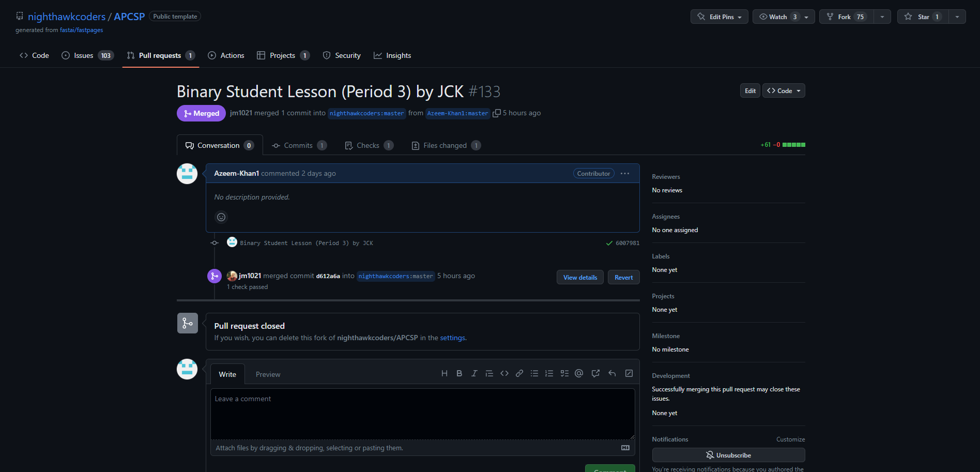This screenshot has width=980, height=472.
Task: Open the Watch 3 notifications dropdown
Action: 784,17
